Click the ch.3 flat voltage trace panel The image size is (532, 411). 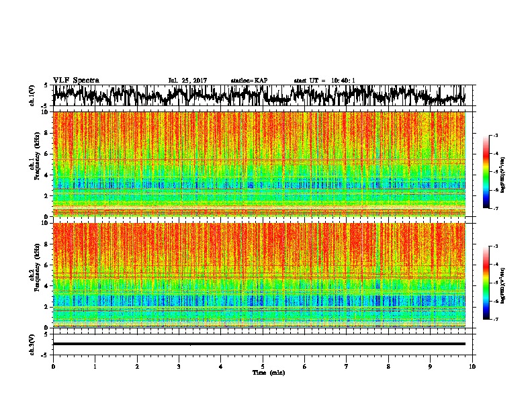tap(263, 345)
